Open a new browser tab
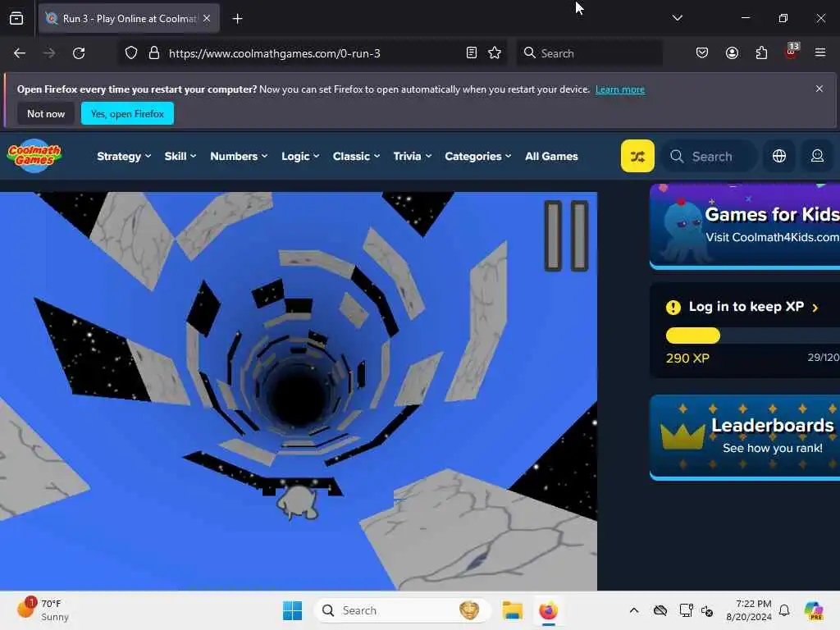Viewport: 840px width, 630px height. [x=237, y=19]
